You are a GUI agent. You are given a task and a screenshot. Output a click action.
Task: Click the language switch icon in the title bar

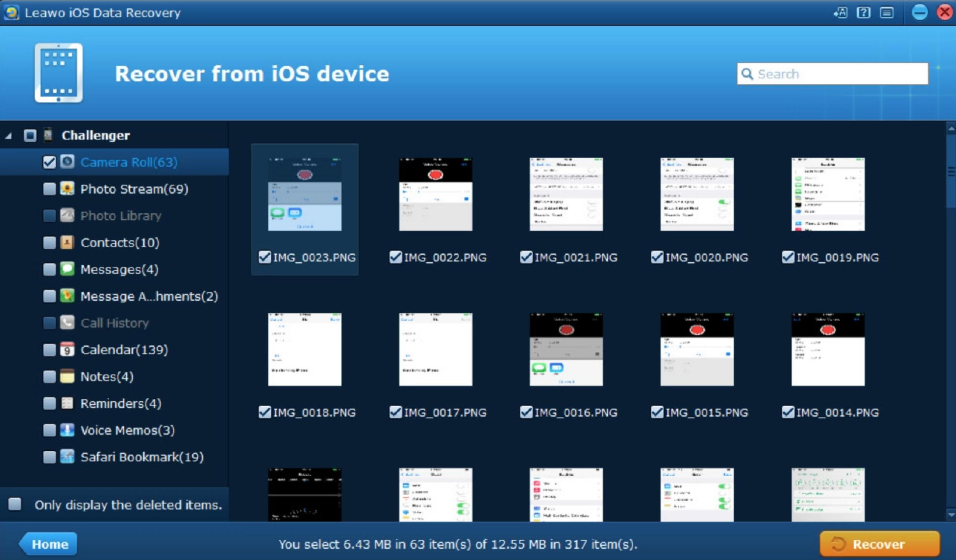click(x=840, y=13)
